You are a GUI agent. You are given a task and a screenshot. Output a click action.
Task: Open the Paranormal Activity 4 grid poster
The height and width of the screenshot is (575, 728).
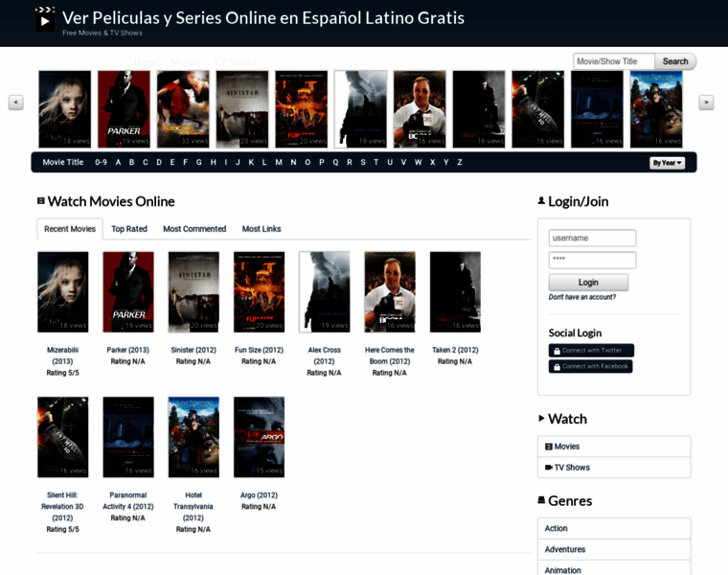tap(128, 437)
